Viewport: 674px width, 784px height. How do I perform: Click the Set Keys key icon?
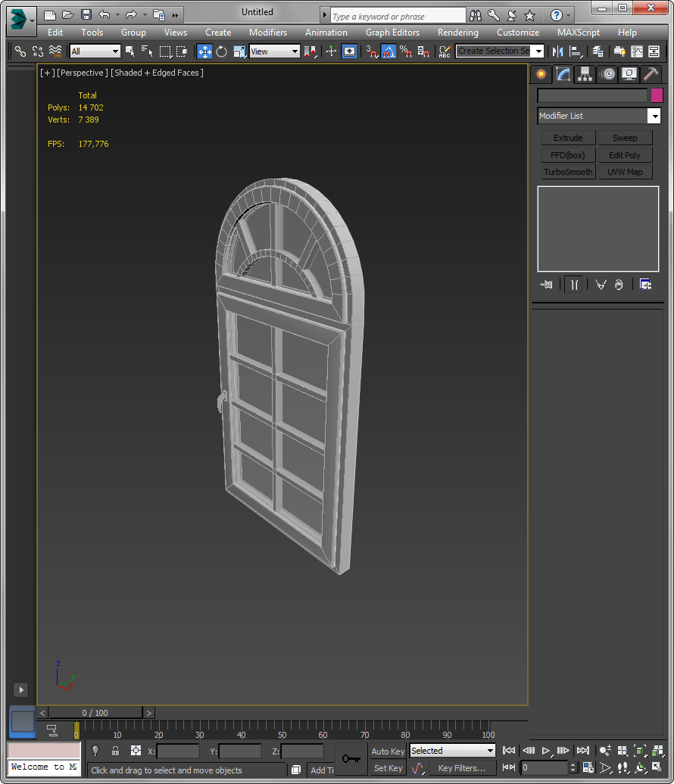(x=351, y=758)
